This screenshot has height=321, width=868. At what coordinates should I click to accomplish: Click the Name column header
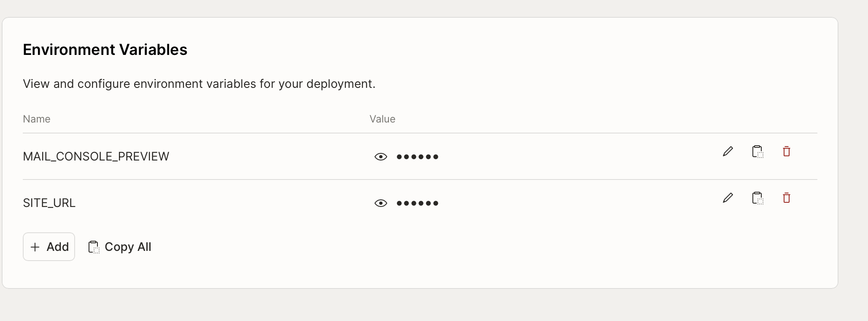(x=37, y=119)
